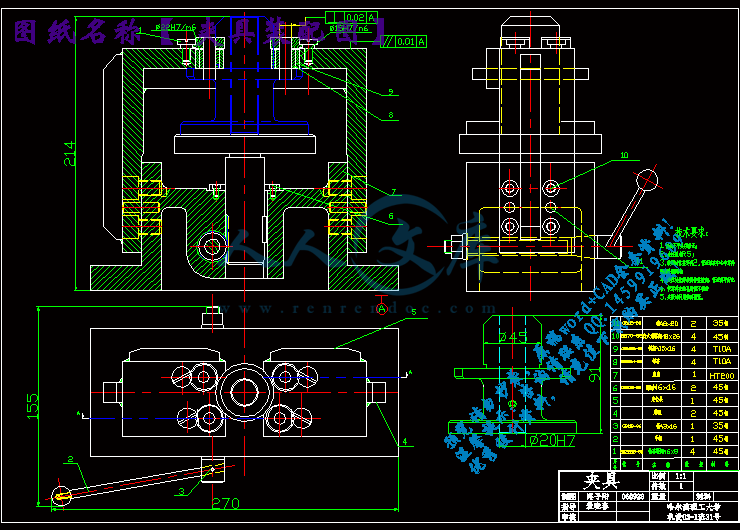
Task: Click row number 1 in parts list
Action: [614, 452]
